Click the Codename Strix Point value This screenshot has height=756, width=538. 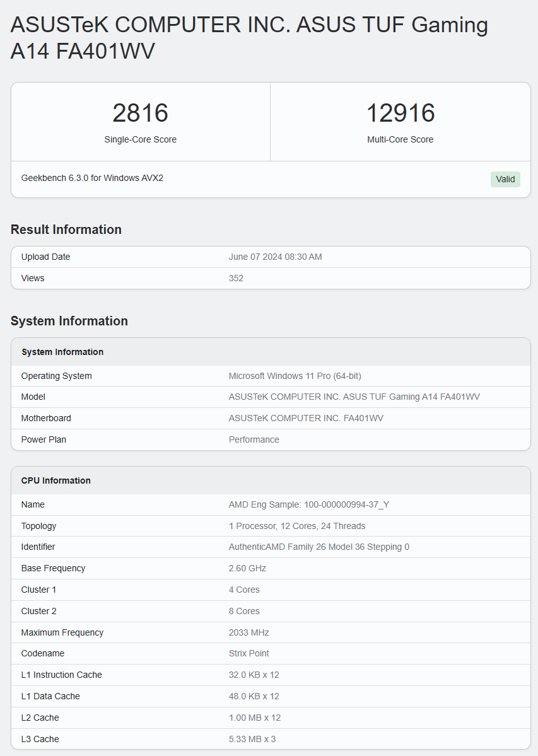pyautogui.click(x=249, y=653)
